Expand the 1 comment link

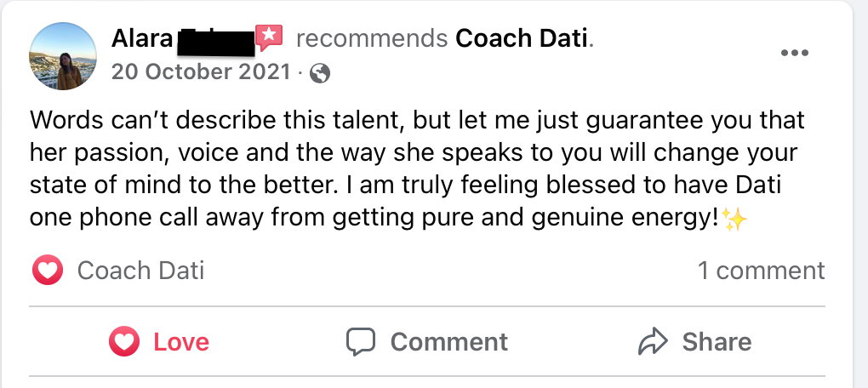[761, 271]
